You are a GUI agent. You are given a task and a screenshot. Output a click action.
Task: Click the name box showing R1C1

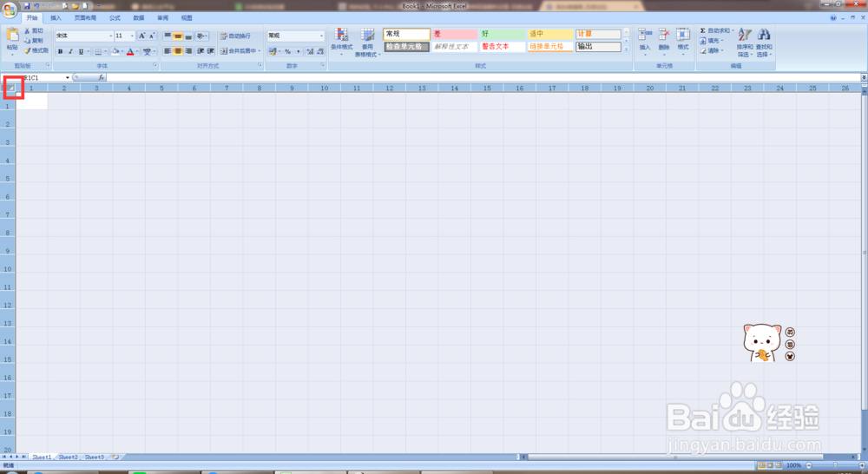coord(36,77)
